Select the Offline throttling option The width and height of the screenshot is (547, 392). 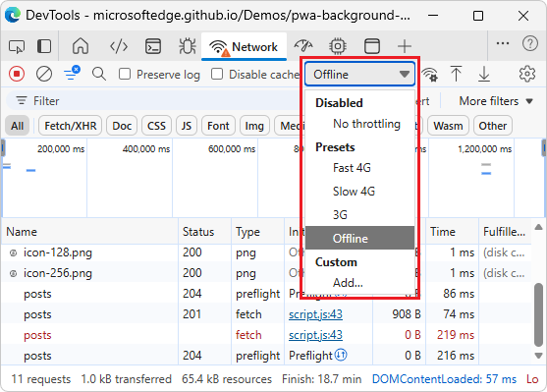coord(359,238)
